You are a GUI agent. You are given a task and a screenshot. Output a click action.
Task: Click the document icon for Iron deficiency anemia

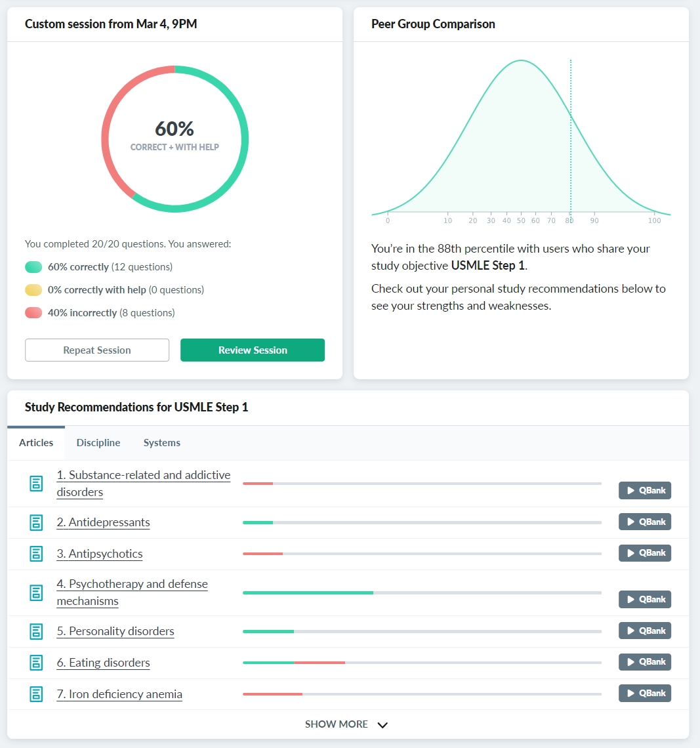tap(36, 694)
